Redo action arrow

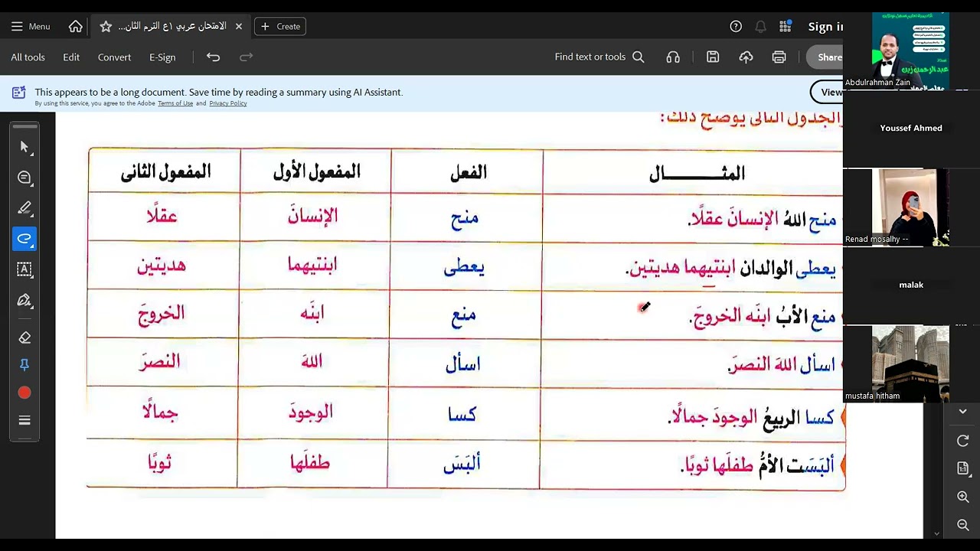pos(246,57)
